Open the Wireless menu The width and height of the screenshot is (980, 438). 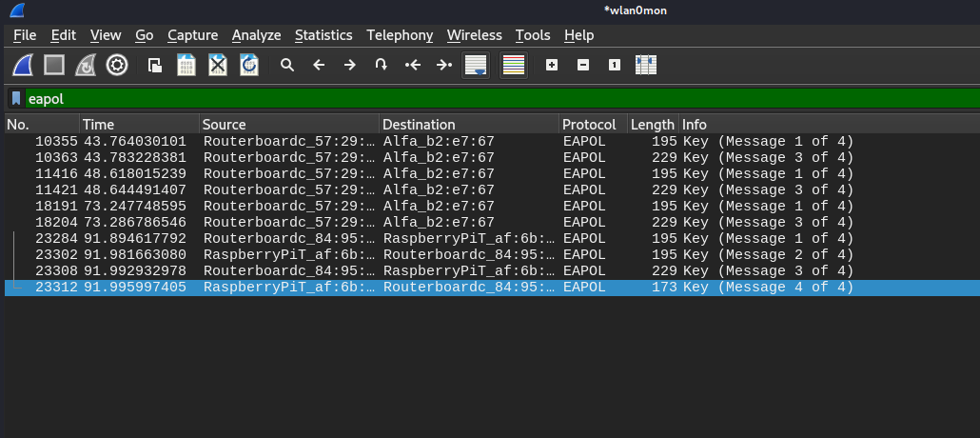point(475,35)
